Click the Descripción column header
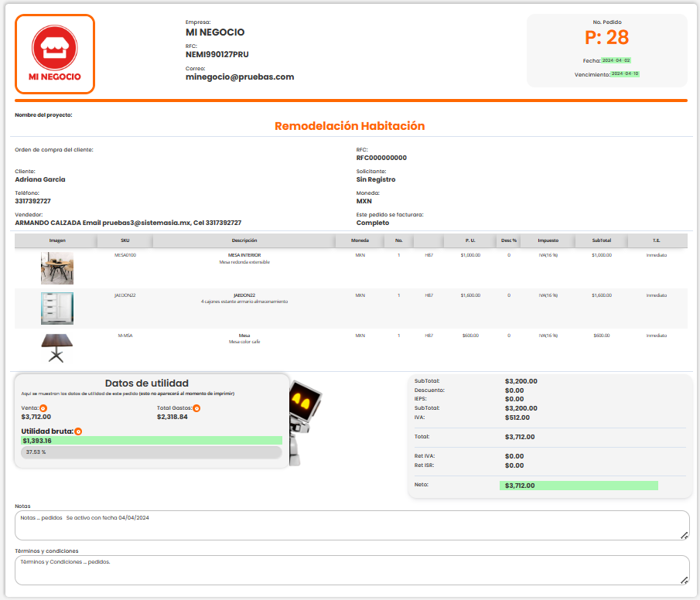700x600 pixels. (x=244, y=240)
